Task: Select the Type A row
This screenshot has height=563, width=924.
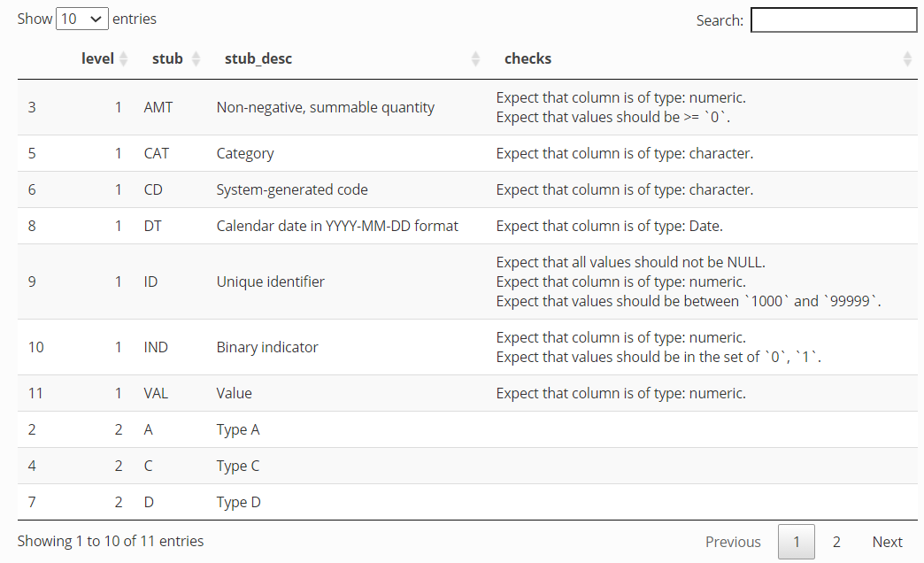Action: 467,429
